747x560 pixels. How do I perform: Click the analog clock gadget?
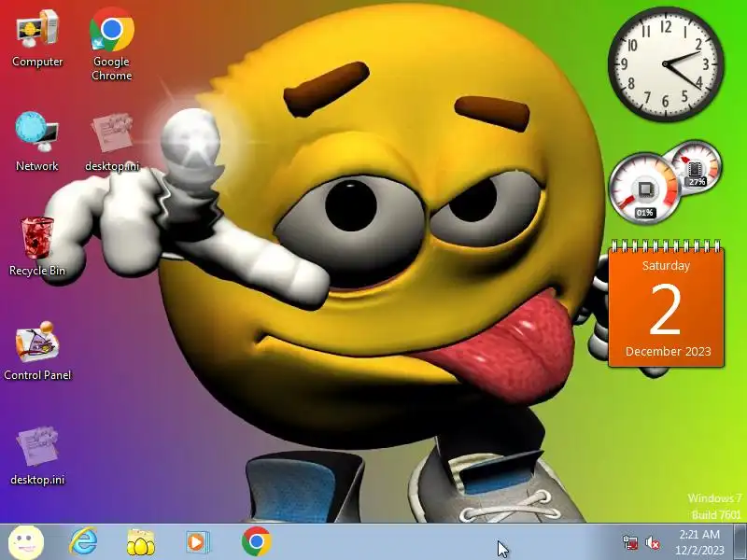tap(666, 63)
